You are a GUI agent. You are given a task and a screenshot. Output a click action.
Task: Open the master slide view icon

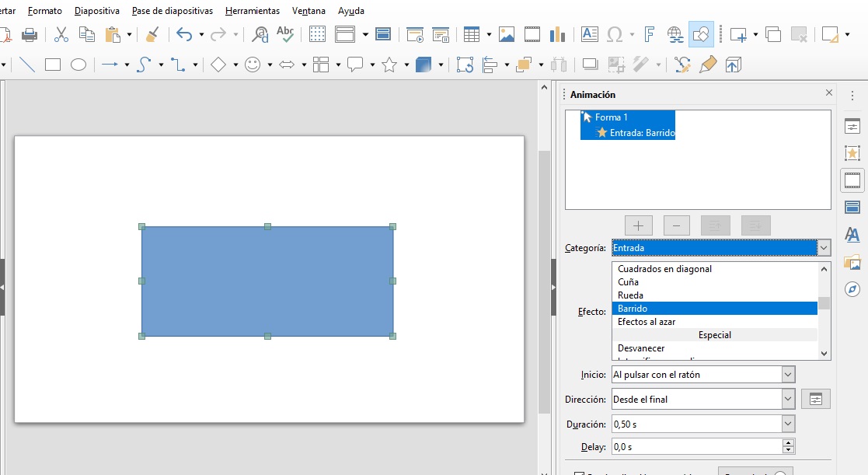[383, 35]
